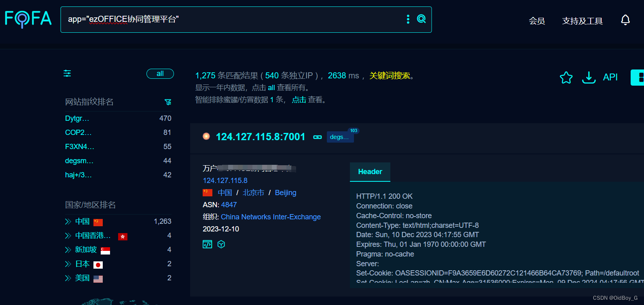Click the 北京市 location link

[253, 193]
